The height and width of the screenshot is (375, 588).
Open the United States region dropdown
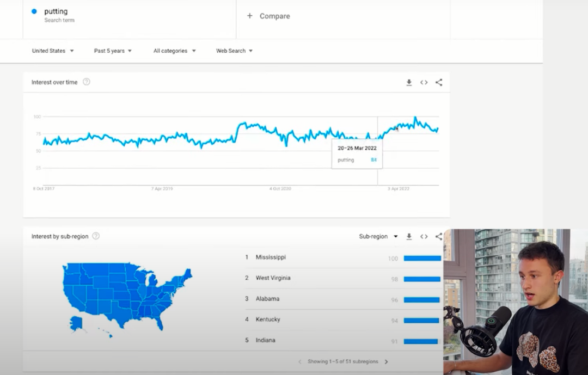coord(53,51)
